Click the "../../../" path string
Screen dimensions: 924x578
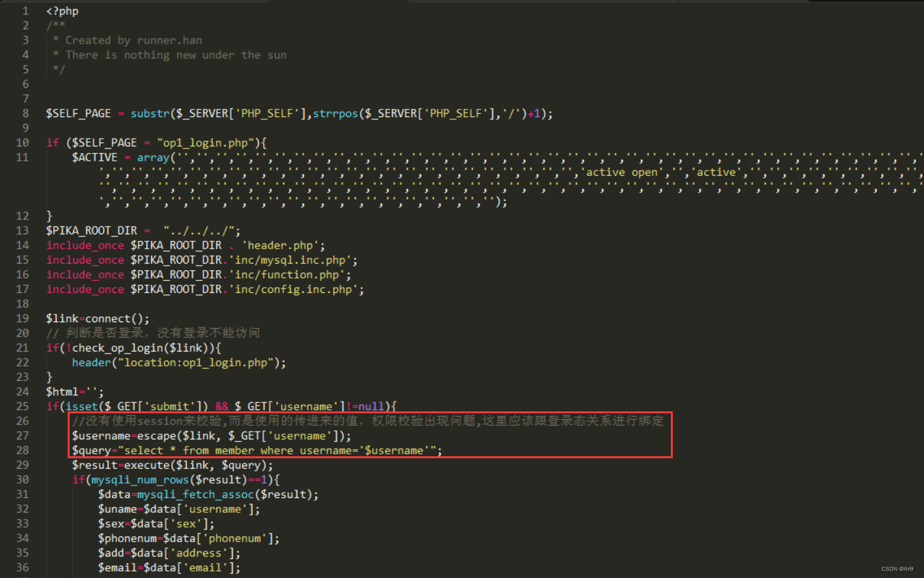point(199,230)
